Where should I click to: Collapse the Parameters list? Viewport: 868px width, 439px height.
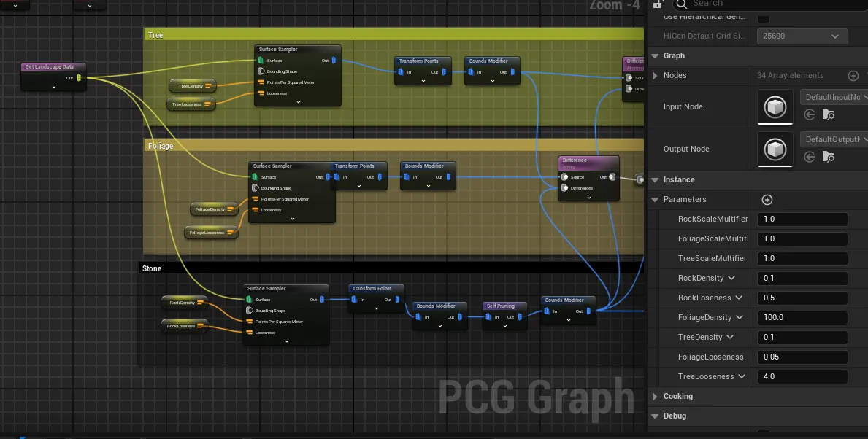[x=655, y=200]
